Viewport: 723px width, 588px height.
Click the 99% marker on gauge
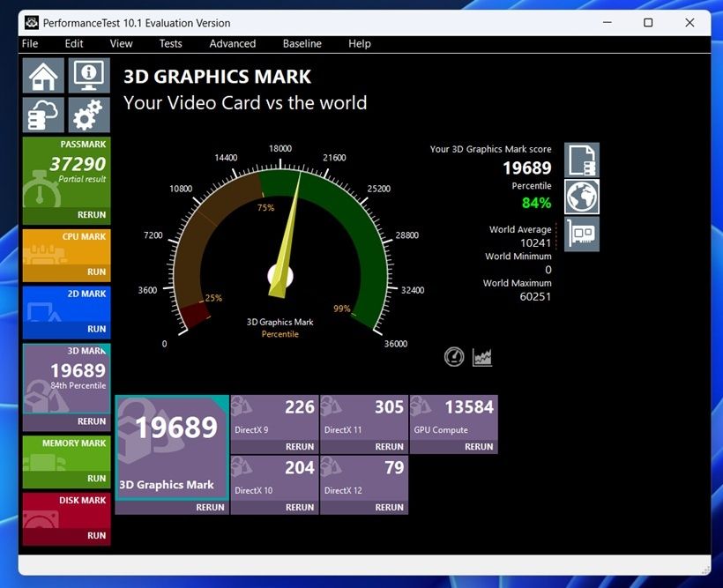pyautogui.click(x=342, y=309)
